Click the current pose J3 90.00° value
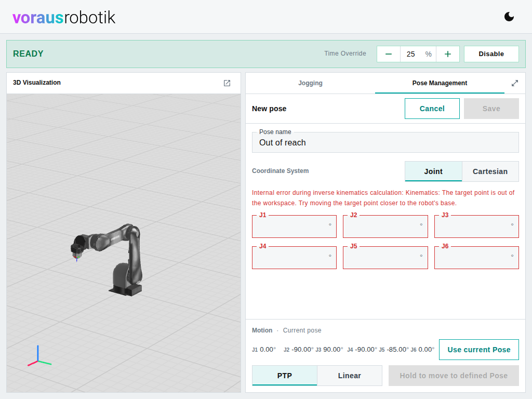Image resolution: width=532 pixels, height=399 pixels. 329,350
